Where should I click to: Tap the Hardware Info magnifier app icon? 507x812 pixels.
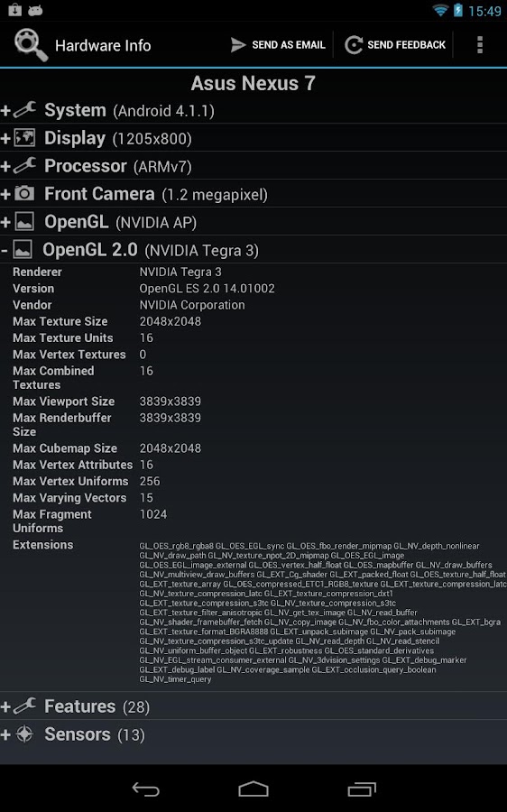[x=31, y=45]
